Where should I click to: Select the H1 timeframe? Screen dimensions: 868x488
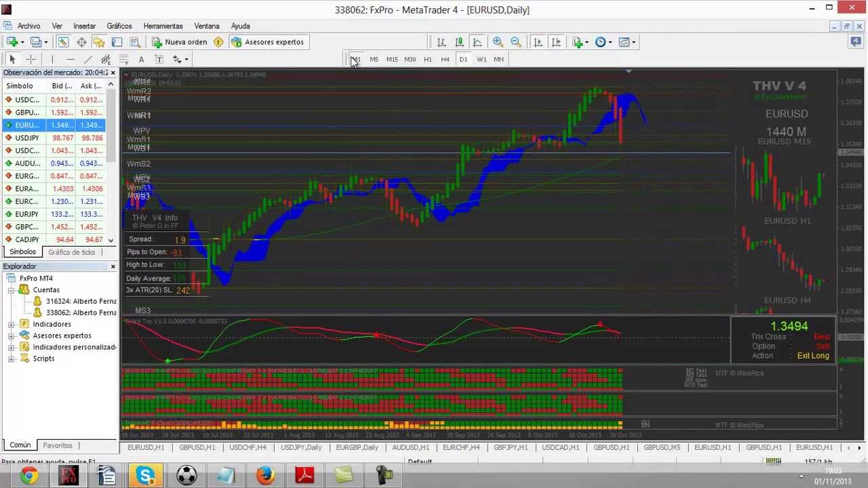[428, 60]
